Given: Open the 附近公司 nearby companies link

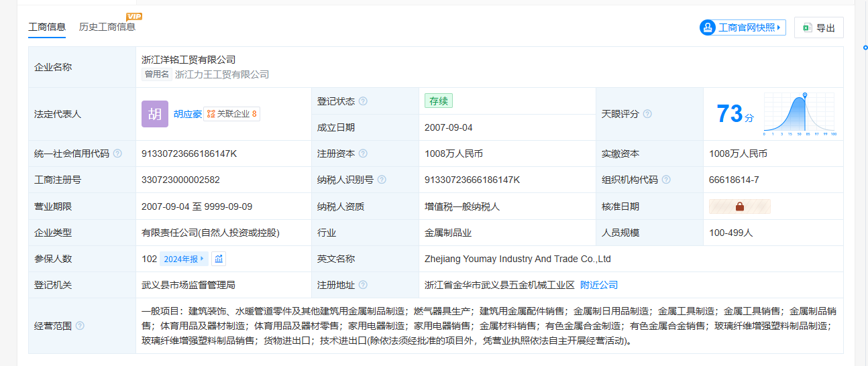Looking at the screenshot, I should (599, 285).
